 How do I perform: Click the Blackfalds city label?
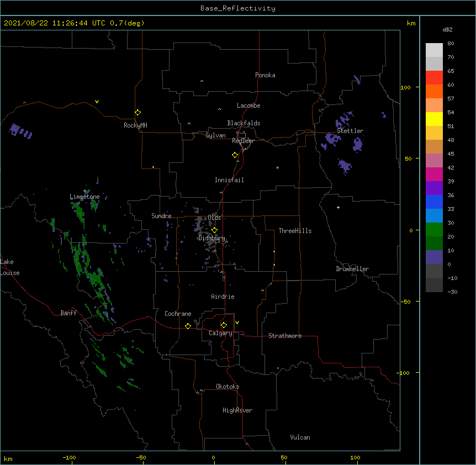[244, 123]
